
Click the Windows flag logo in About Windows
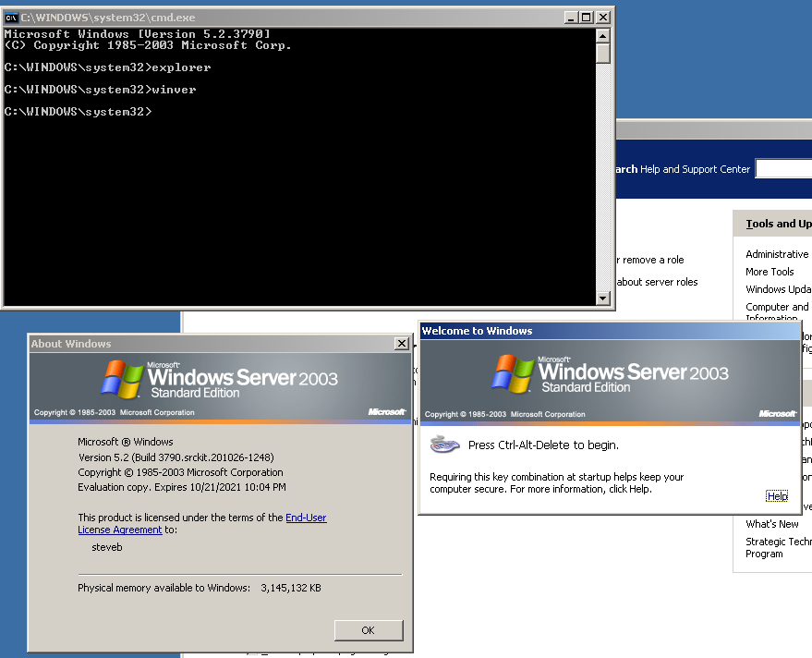122,379
